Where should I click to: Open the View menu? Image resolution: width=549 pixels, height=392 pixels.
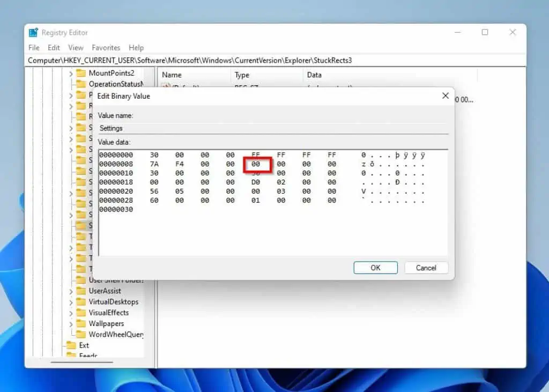point(75,48)
